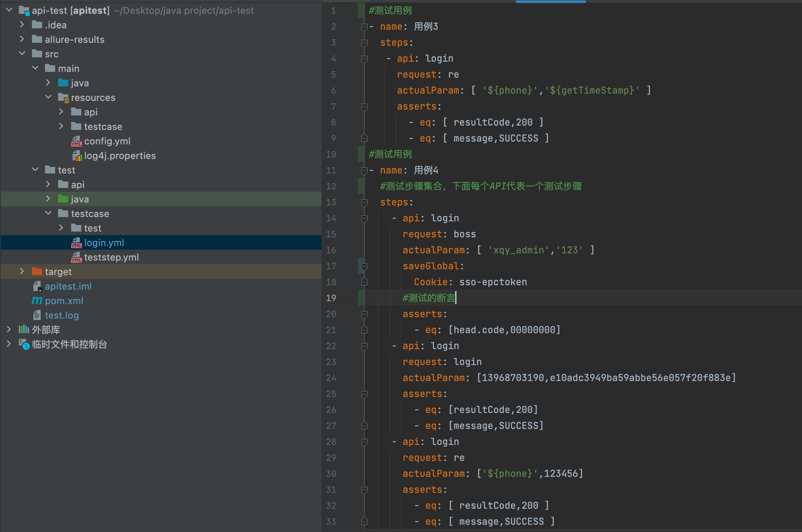This screenshot has height=532, width=802.
Task: Click the resources folder icon
Action: pyautogui.click(x=64, y=98)
